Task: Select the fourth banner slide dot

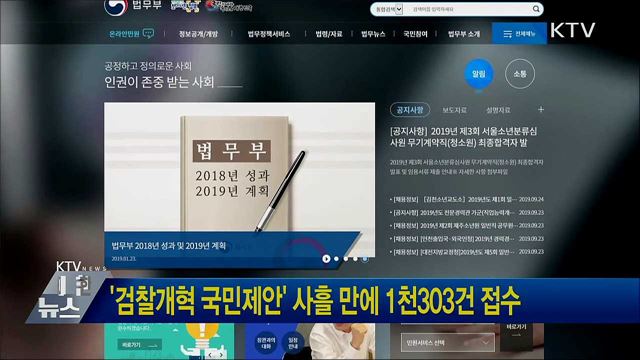Action: [365, 259]
